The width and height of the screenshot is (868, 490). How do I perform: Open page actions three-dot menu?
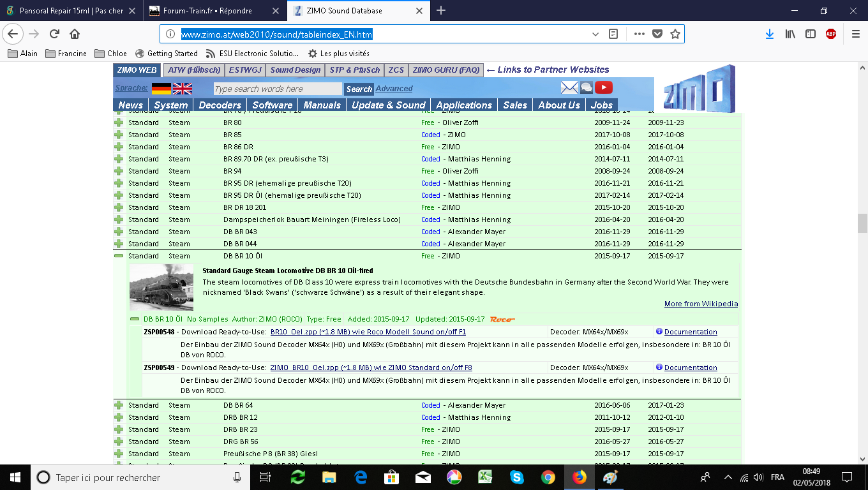pos(639,34)
